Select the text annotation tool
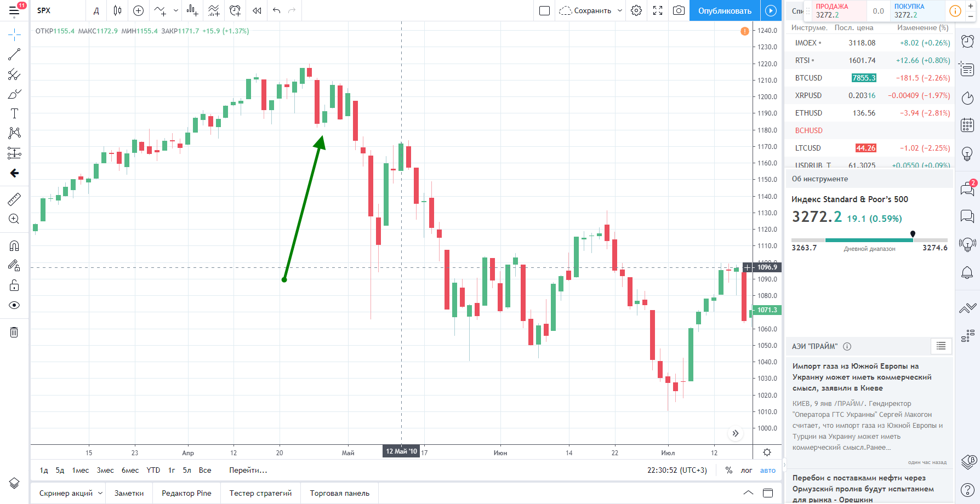Viewport: 980px width, 504px height. 14,113
